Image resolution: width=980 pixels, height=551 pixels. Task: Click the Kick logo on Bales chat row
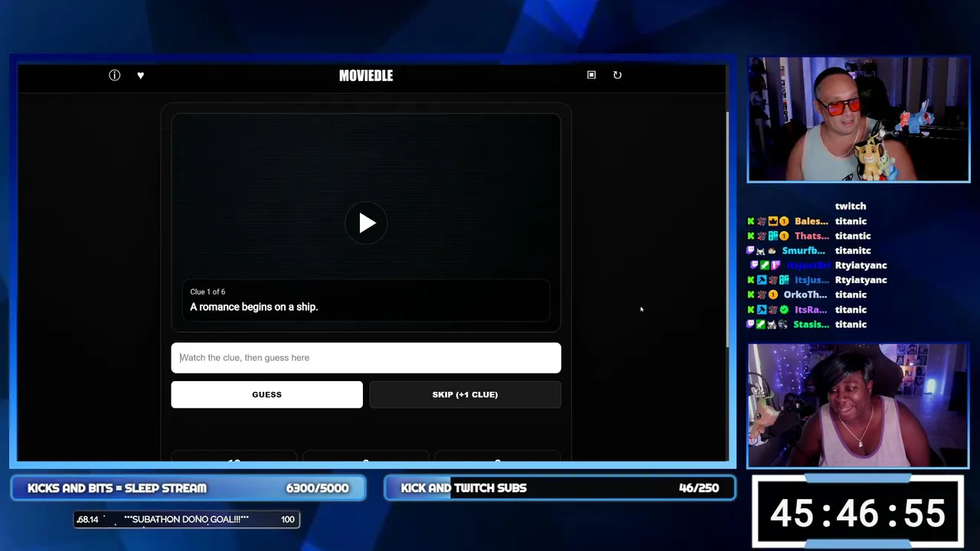coord(751,221)
